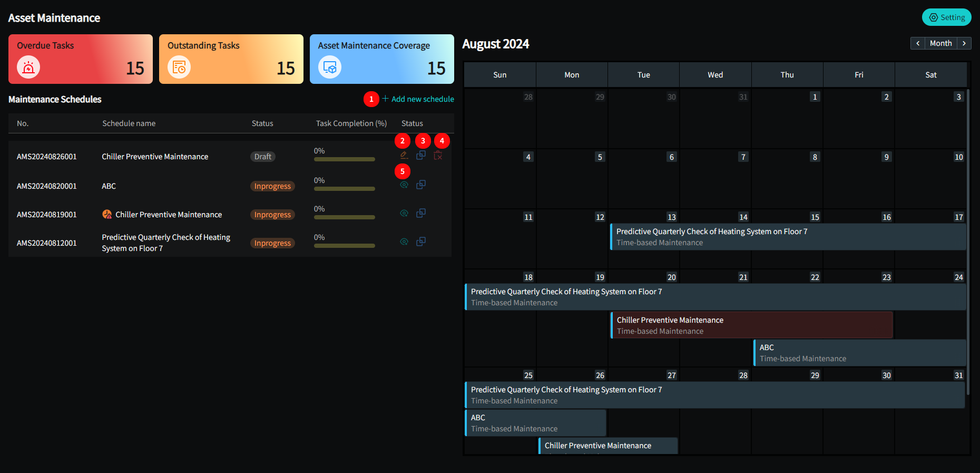
Task: Click ABC schedule name in table
Action: [109, 186]
